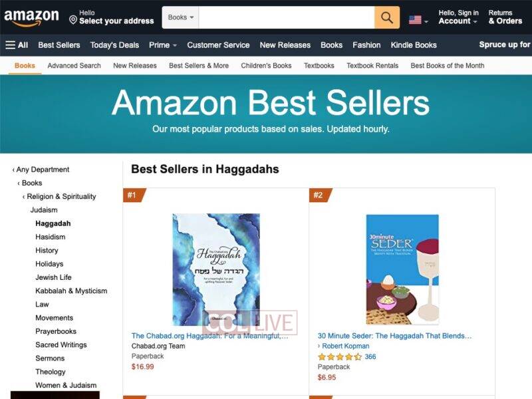Open the Best Sellers nav item
Screen dimensions: 532x399
point(59,45)
